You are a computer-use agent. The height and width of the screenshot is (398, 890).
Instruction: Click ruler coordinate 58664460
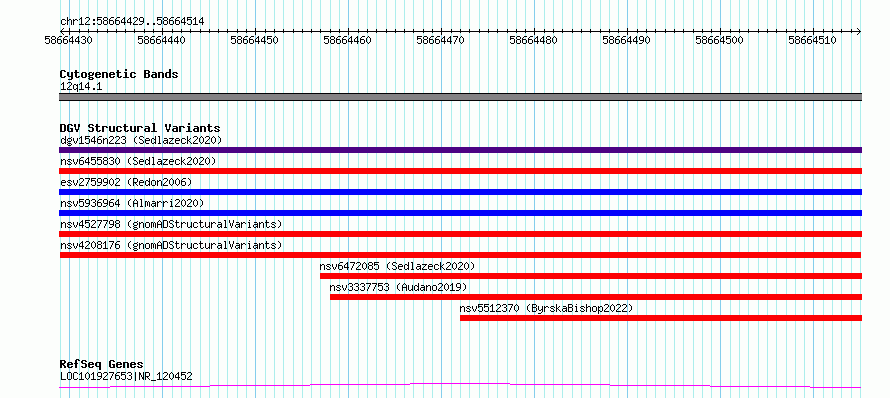point(348,40)
